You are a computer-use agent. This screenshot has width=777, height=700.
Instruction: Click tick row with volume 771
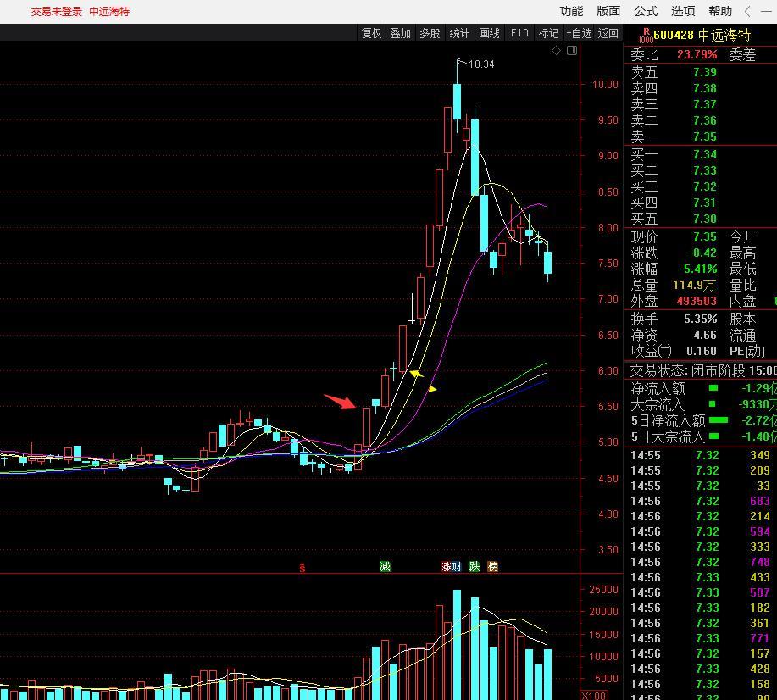pos(700,638)
